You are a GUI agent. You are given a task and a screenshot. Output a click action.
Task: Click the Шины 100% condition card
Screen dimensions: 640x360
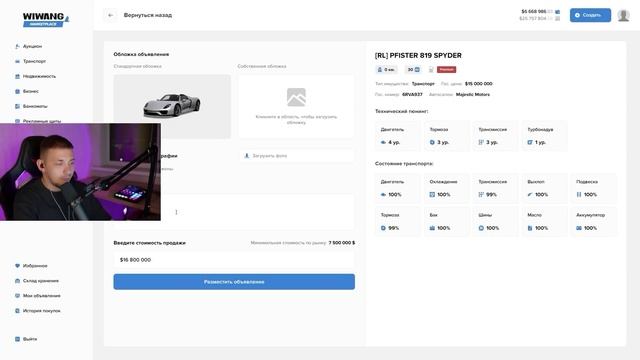click(x=495, y=222)
